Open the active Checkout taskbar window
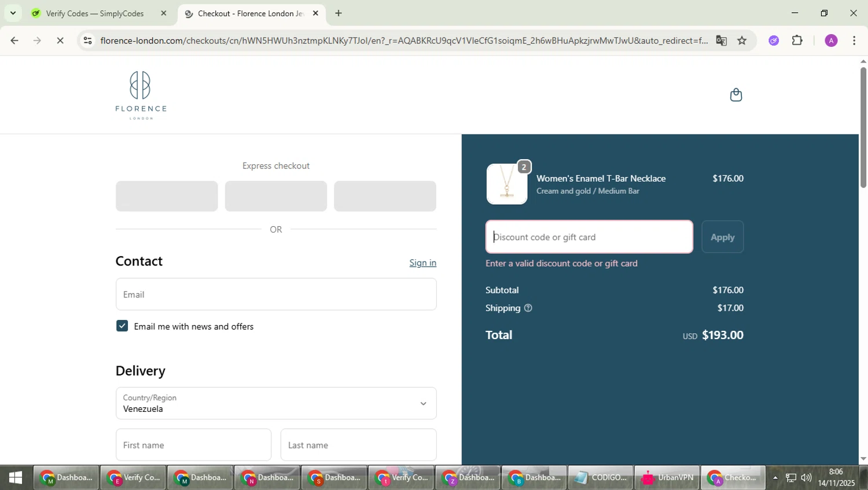The height and width of the screenshot is (490, 868). (x=733, y=478)
